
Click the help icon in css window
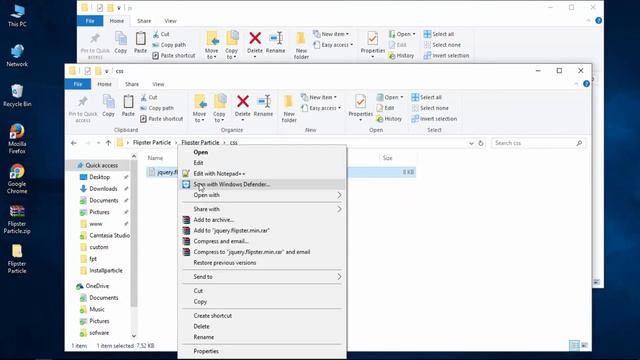pyautogui.click(x=587, y=84)
